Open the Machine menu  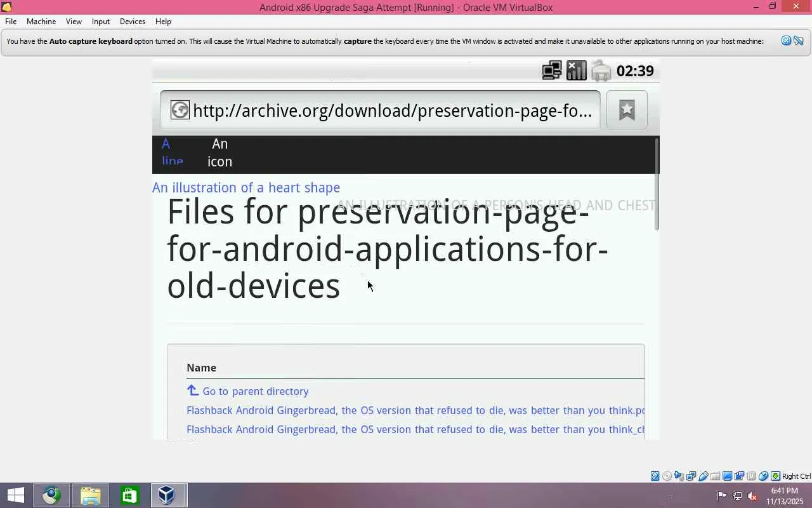(x=41, y=21)
